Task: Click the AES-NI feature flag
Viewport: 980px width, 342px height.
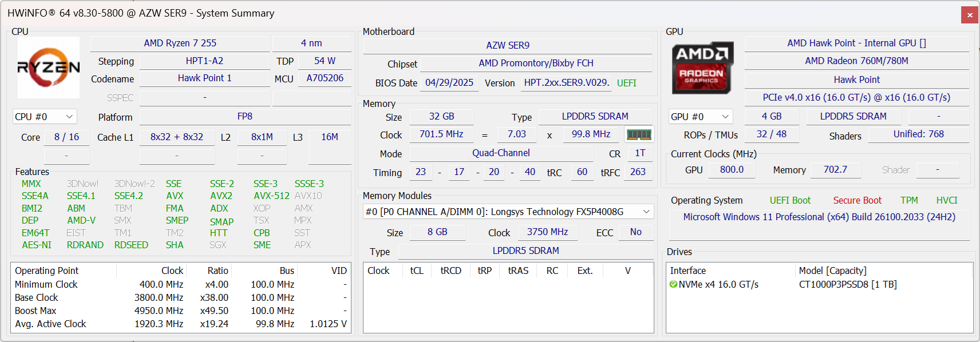Action: click(x=37, y=245)
